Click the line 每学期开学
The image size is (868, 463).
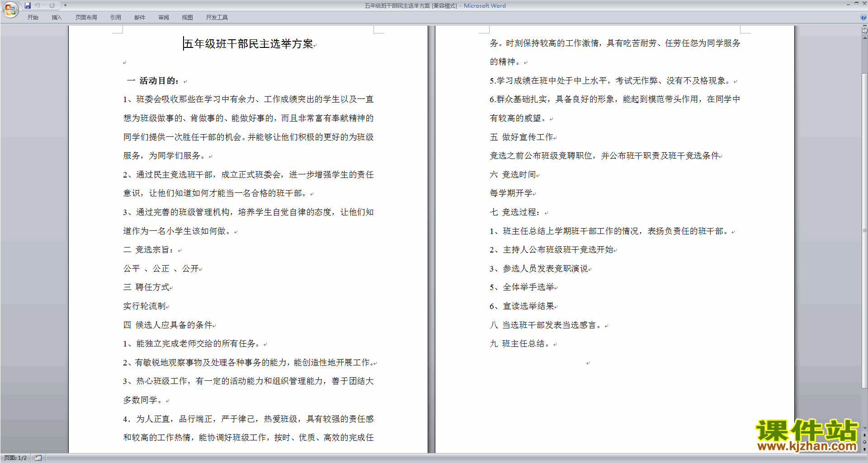(511, 193)
